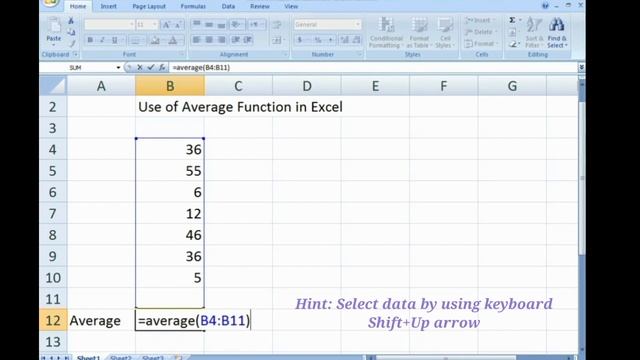Image resolution: width=640 pixels, height=360 pixels.
Task: Click Insert button in Cells group
Action: click(480, 20)
